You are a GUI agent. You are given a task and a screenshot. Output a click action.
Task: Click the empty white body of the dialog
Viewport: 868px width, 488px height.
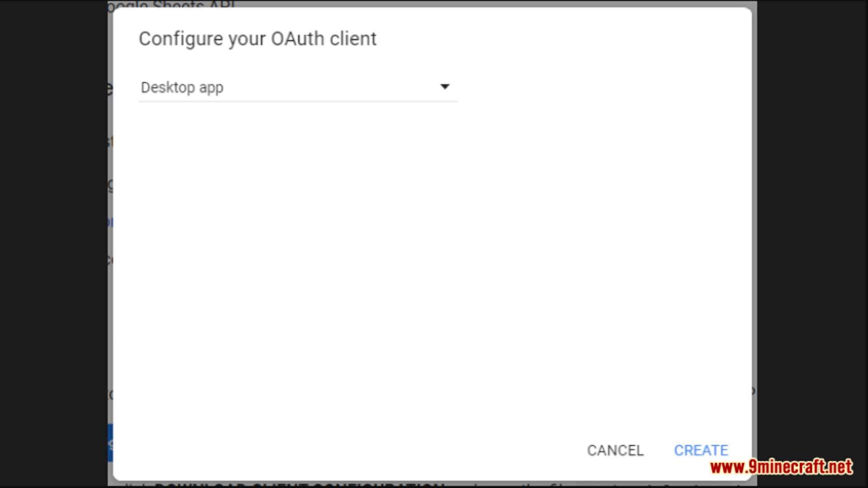pos(432,262)
